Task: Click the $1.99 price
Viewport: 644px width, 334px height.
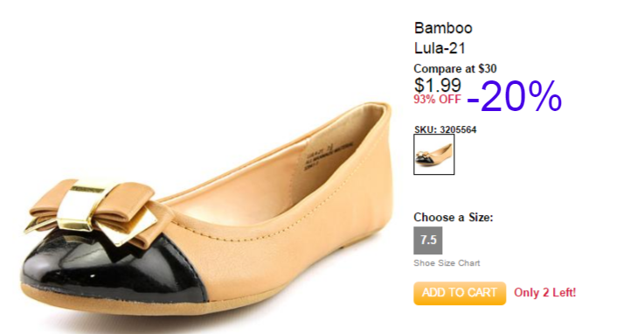Action: pyautogui.click(x=438, y=85)
